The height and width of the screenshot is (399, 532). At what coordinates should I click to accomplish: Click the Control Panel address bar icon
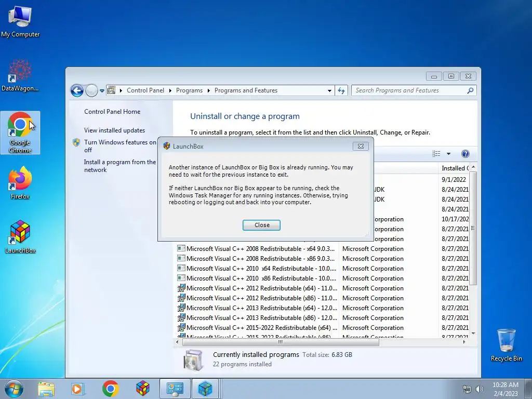coord(111,90)
